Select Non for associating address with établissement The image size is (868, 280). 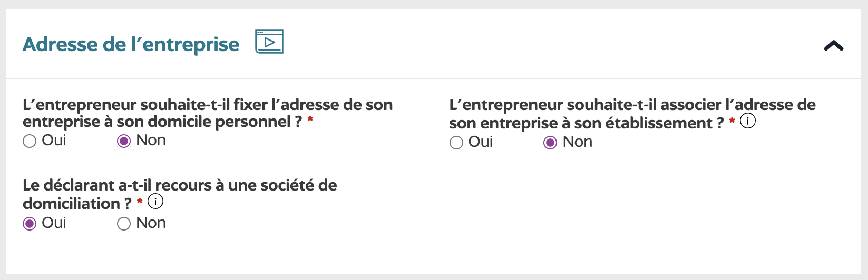click(550, 143)
